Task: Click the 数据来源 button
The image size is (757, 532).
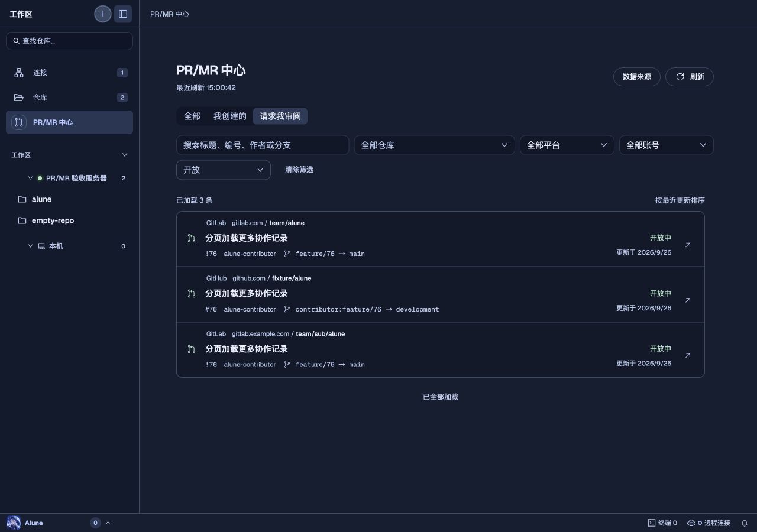Action: tap(637, 77)
